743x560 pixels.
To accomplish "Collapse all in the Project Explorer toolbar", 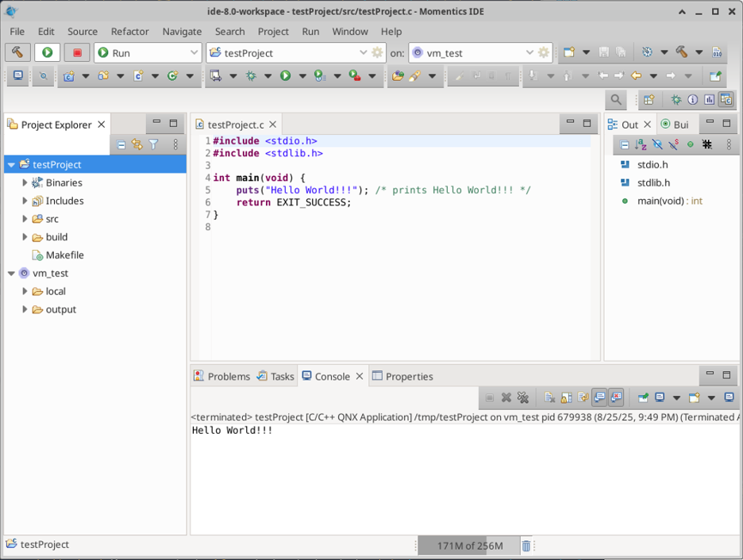I will [x=121, y=144].
